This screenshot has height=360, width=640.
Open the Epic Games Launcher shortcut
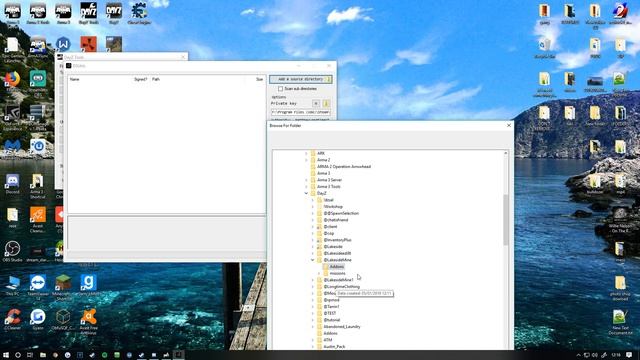point(12,49)
